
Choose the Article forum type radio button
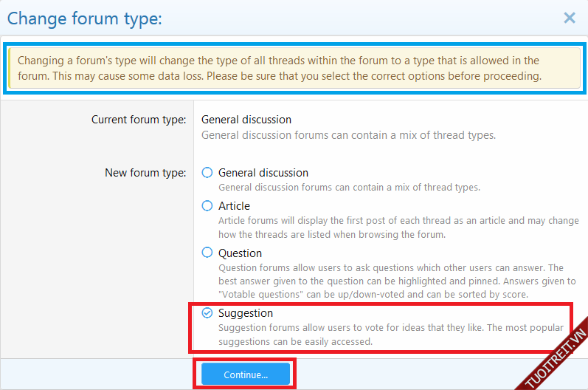click(207, 206)
